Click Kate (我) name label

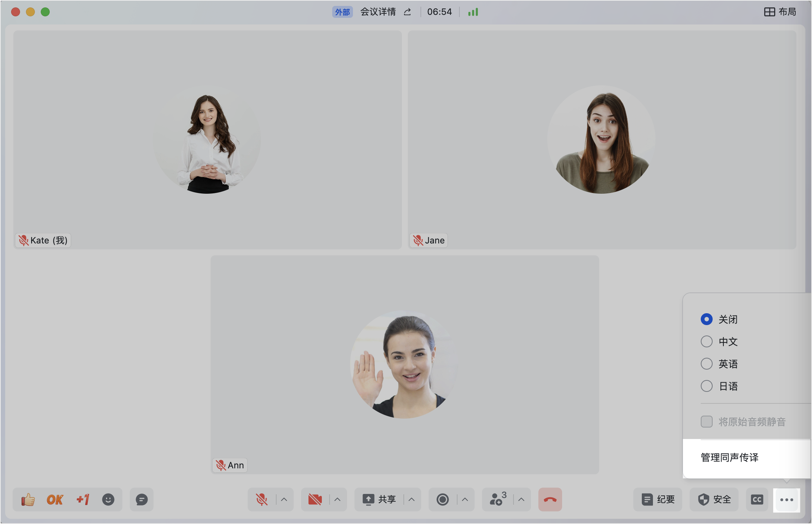pos(43,240)
